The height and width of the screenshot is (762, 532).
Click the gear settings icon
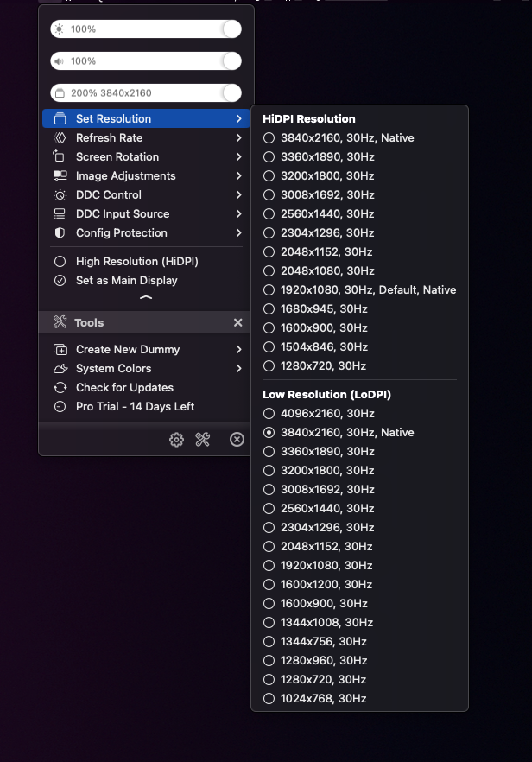[177, 440]
